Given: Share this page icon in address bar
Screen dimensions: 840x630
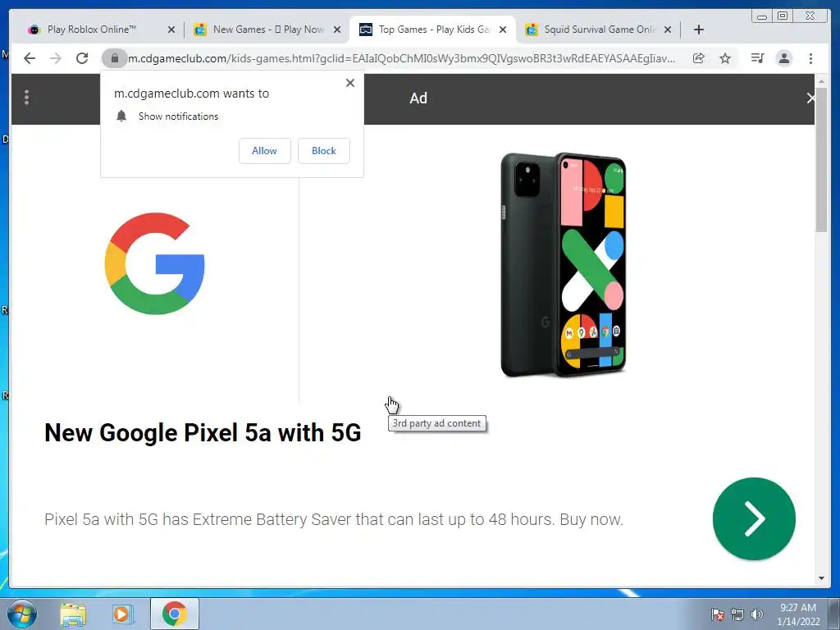Looking at the screenshot, I should 699,58.
